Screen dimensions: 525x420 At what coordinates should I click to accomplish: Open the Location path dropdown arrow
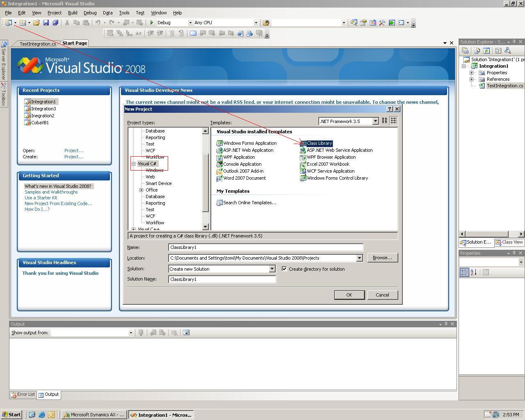[x=359, y=258]
